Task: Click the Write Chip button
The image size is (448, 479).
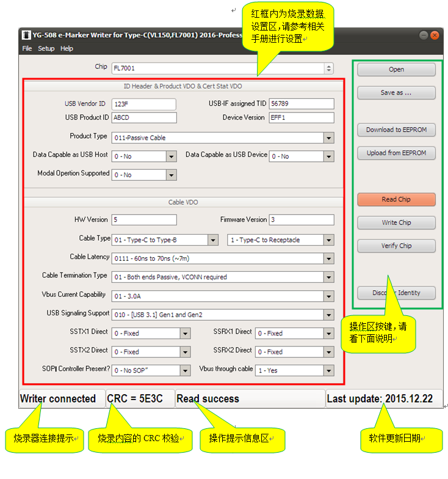Action: pyautogui.click(x=396, y=223)
